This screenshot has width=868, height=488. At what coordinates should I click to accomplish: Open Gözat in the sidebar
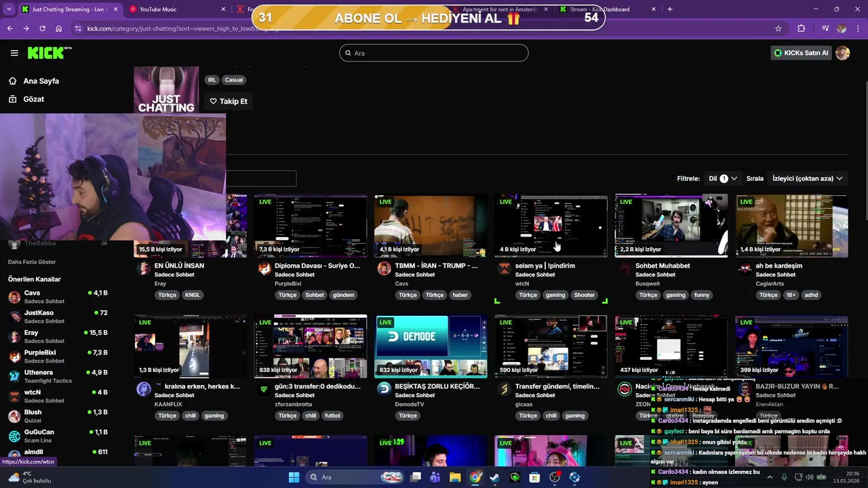33,99
